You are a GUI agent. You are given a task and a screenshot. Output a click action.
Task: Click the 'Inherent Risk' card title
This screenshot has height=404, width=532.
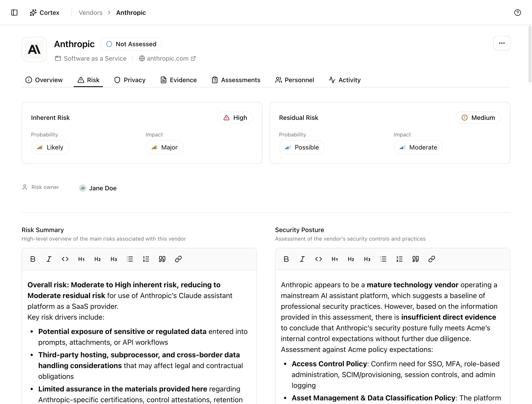pos(50,118)
